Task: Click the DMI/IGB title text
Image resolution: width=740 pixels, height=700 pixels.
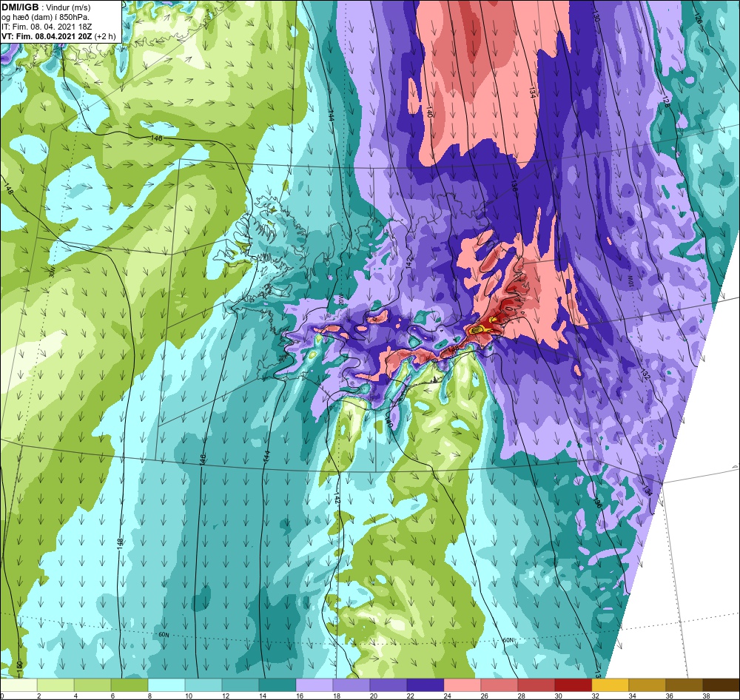Action: tap(20, 7)
